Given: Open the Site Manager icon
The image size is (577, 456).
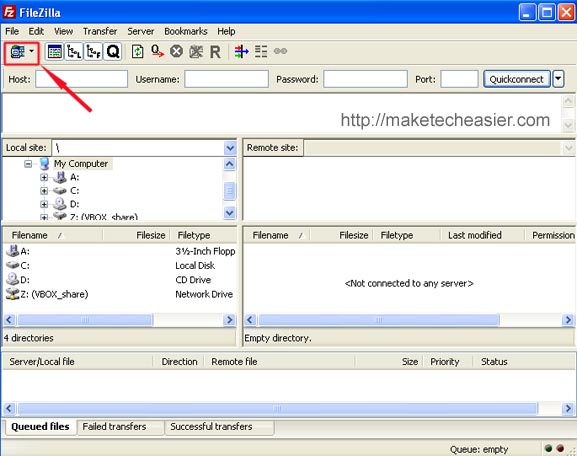Looking at the screenshot, I should point(17,52).
